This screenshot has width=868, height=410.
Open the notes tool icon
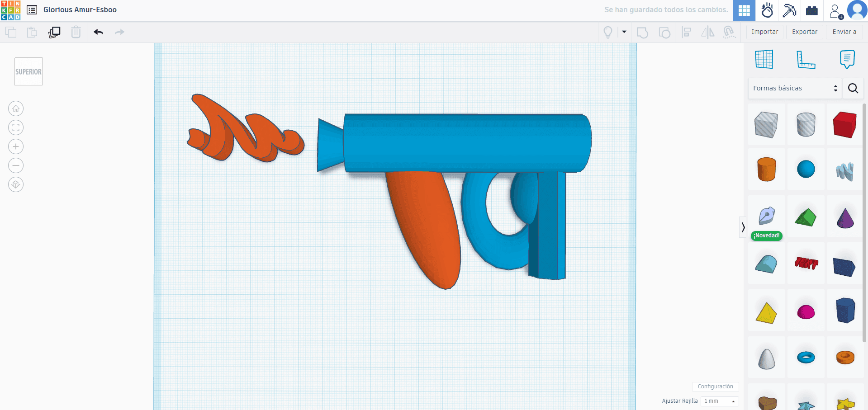pyautogui.click(x=847, y=60)
